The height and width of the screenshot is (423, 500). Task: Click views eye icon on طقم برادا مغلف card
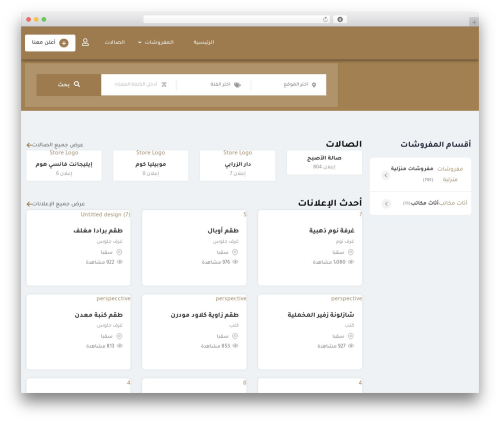pyautogui.click(x=120, y=262)
